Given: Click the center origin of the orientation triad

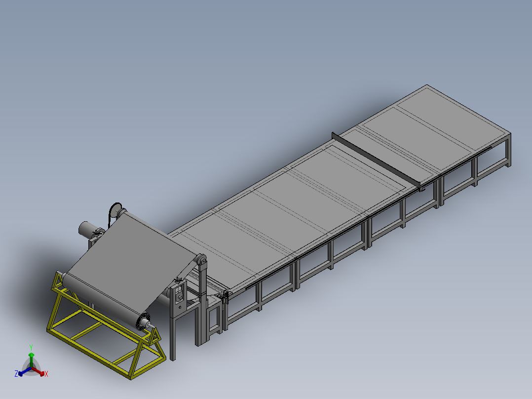Looking at the screenshot, I should (x=31, y=368).
